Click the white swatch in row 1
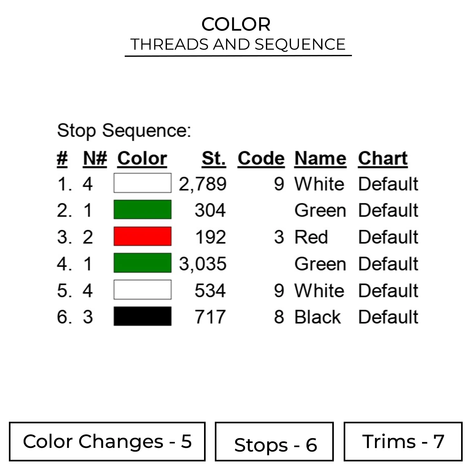 point(142,183)
